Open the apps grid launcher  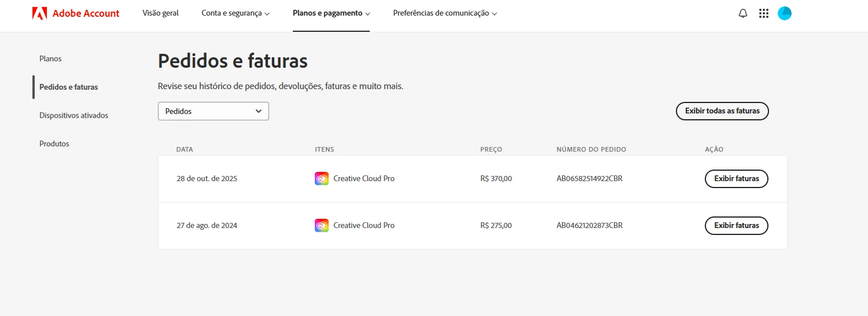tap(763, 13)
